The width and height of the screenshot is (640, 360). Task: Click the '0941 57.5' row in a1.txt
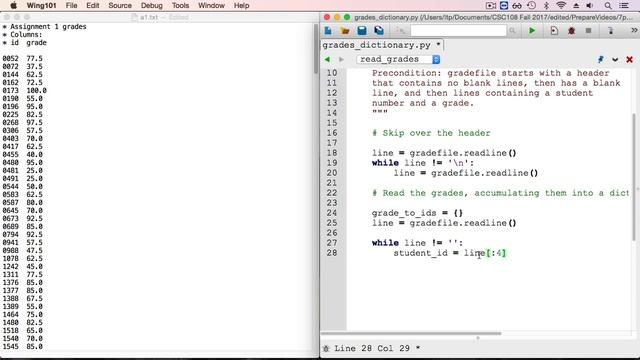22,242
